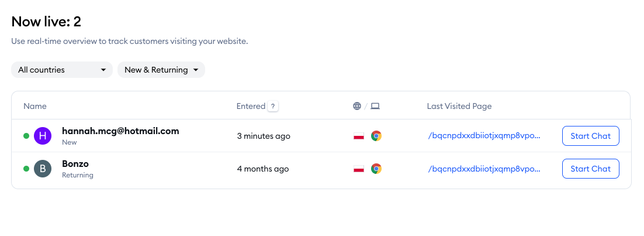Start Chat with hannah.mcg@hotmail.com
This screenshot has height=236, width=644.
point(590,136)
